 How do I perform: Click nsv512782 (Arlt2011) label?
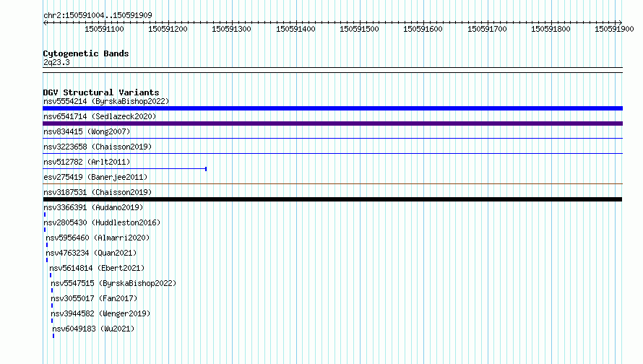[87, 162]
